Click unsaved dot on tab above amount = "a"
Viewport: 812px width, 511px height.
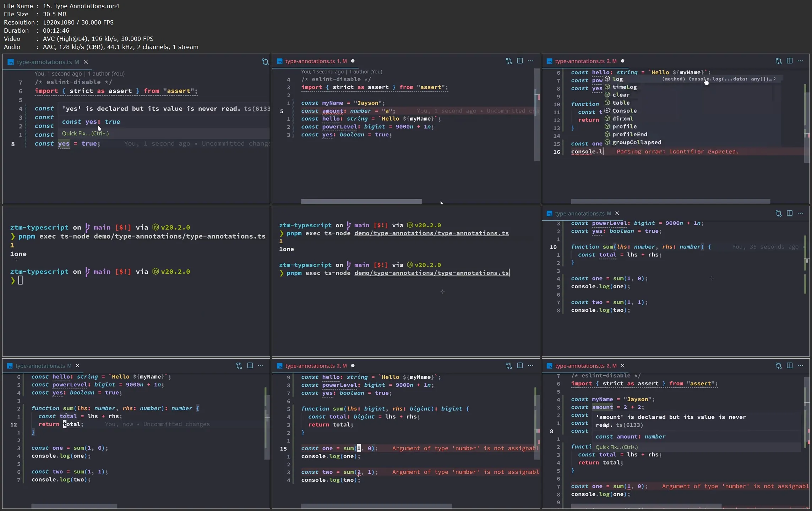point(353,61)
